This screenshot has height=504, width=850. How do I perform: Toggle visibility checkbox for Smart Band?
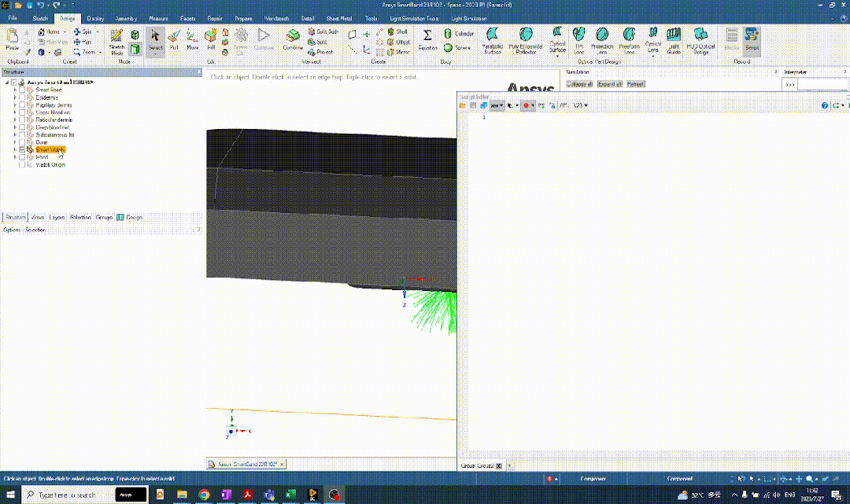pos(22,90)
